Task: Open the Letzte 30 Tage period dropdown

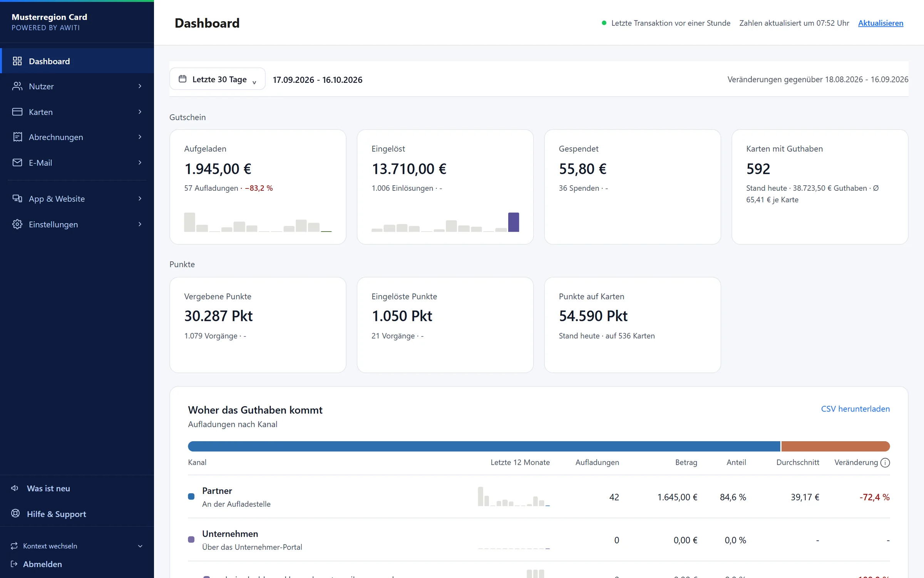Action: 218,79
